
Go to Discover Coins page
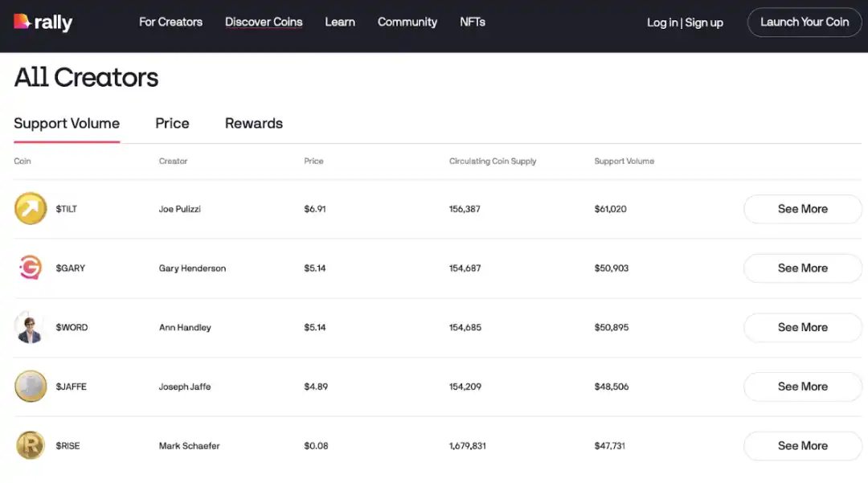point(264,23)
